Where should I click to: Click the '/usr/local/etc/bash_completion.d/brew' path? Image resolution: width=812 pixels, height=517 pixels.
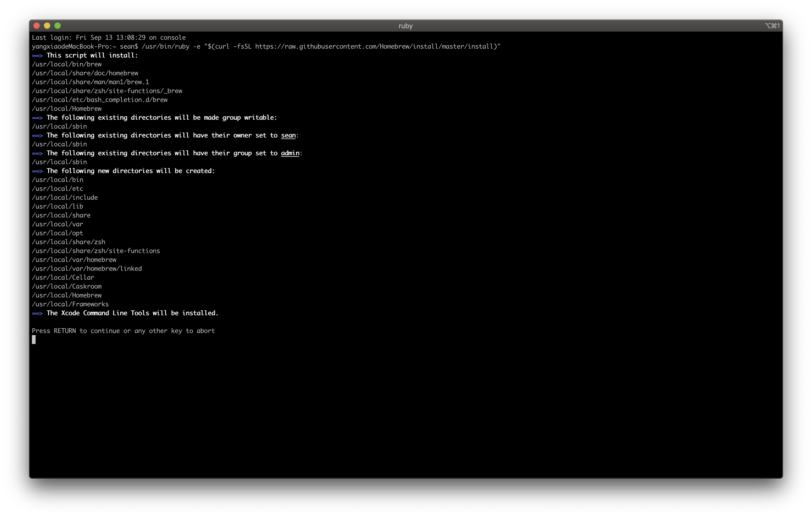pos(99,100)
